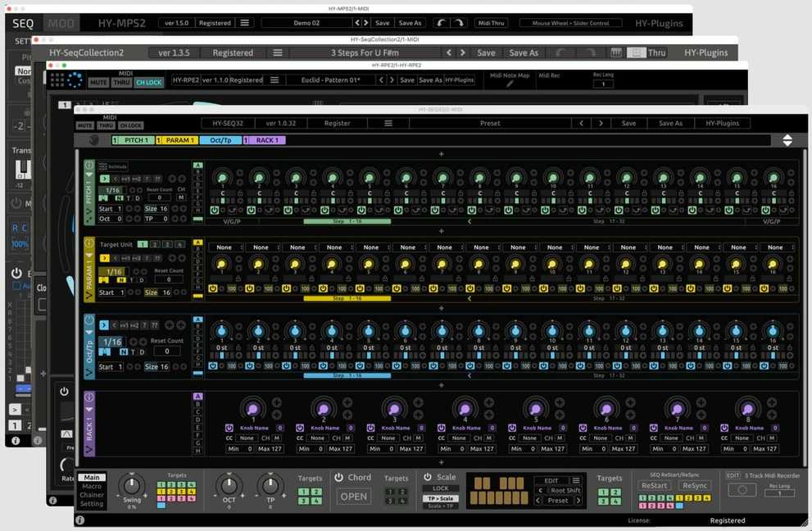
Task: Click the Swing knob
Action: (131, 485)
